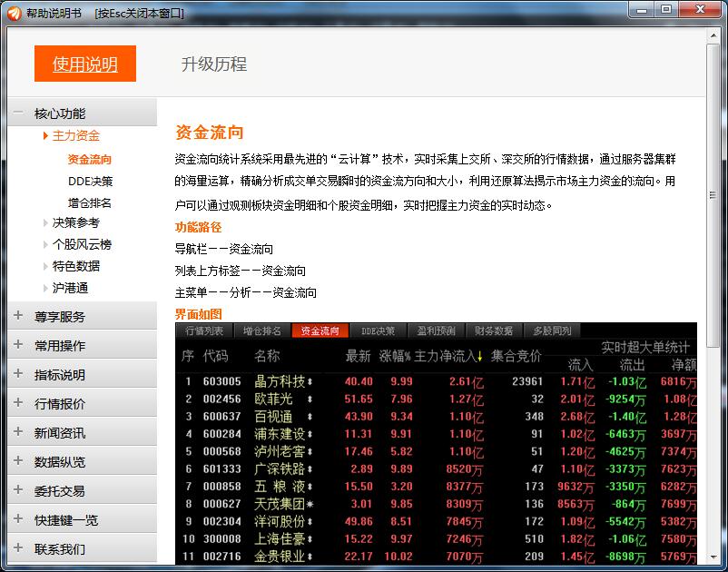Click the 广深铁路 stock name
The width and height of the screenshot is (728, 572).
[280, 468]
